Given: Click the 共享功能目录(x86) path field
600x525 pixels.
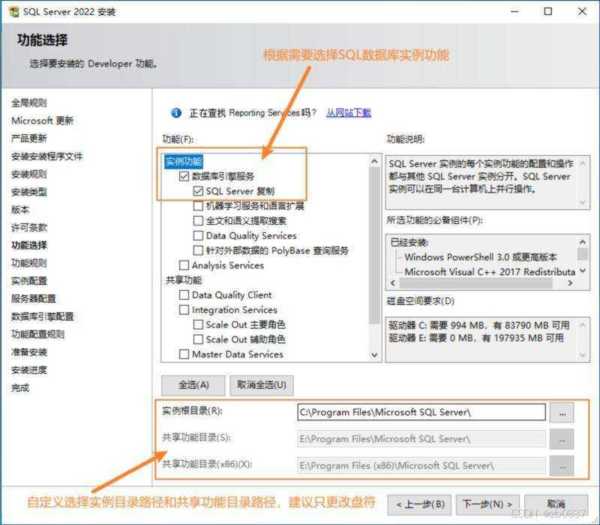Looking at the screenshot, I should 421,466.
